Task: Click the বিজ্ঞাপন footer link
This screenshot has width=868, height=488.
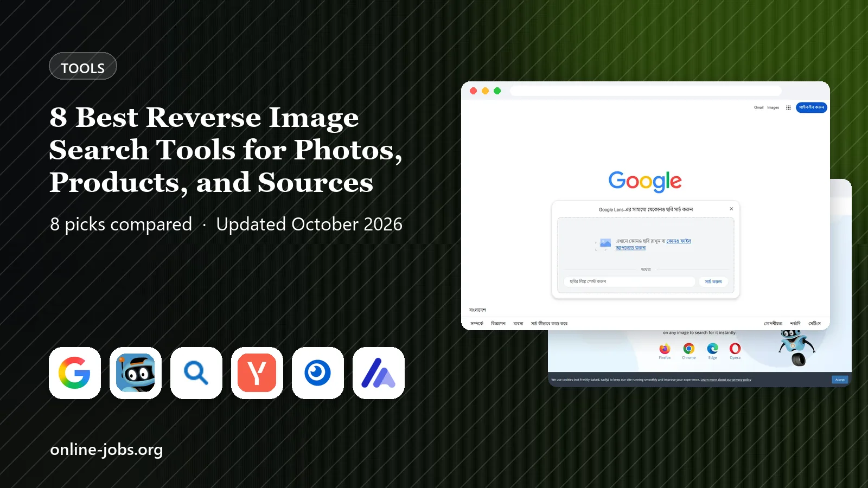Action: 498,324
